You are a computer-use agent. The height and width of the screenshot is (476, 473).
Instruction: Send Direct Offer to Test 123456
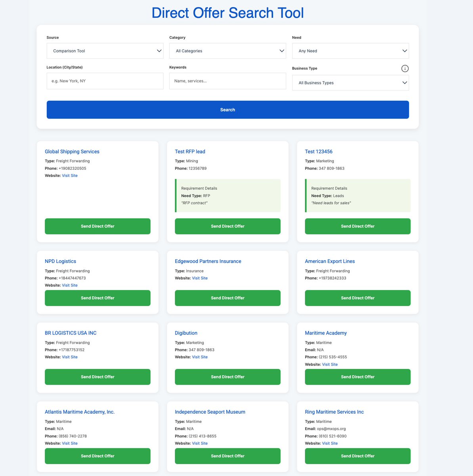click(x=358, y=226)
